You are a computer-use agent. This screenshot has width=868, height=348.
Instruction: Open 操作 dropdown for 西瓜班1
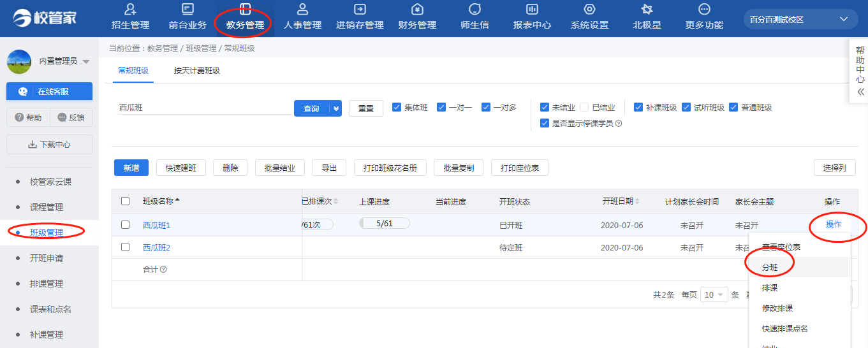833,224
